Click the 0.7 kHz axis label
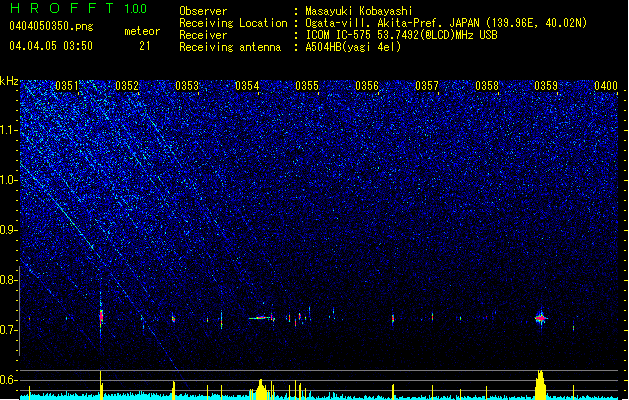Image resolution: width=629 pixels, height=400 pixels. pos(9,330)
